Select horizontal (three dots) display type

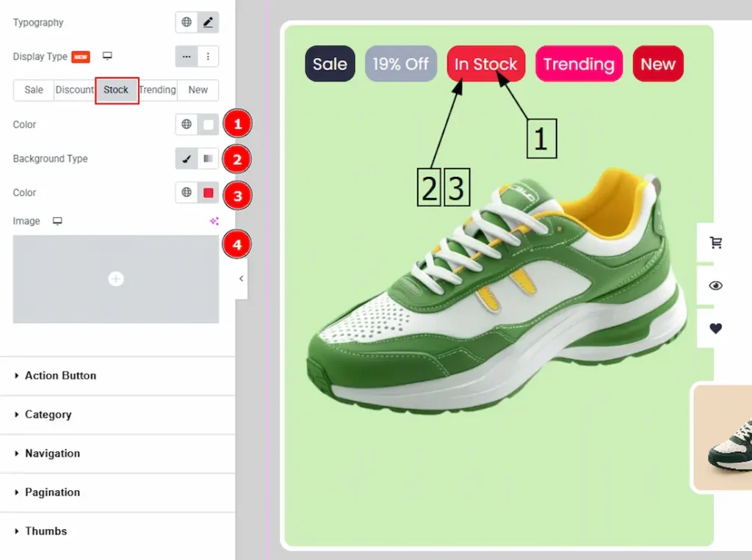click(187, 57)
